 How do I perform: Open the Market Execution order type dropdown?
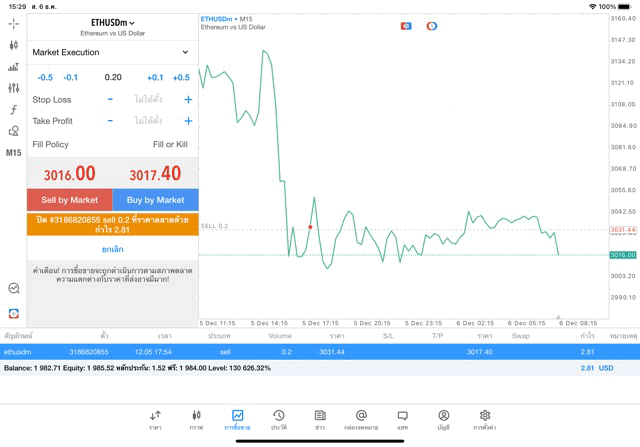(112, 52)
